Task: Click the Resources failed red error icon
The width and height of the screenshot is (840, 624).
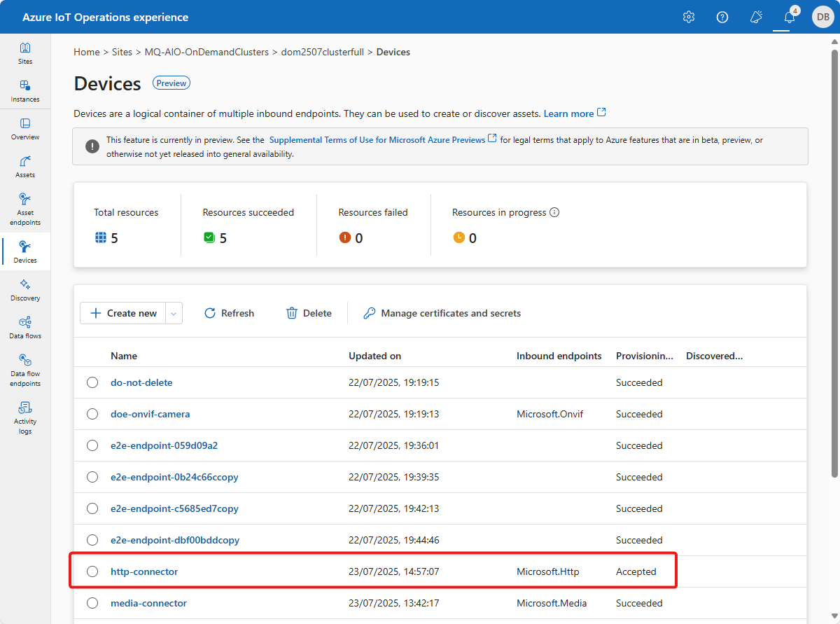Action: point(344,238)
